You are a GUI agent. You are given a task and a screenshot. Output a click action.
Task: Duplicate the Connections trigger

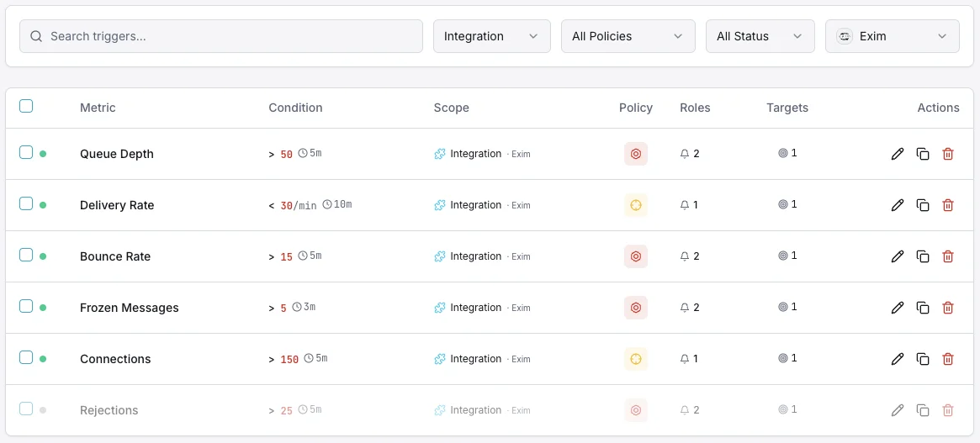[923, 359]
